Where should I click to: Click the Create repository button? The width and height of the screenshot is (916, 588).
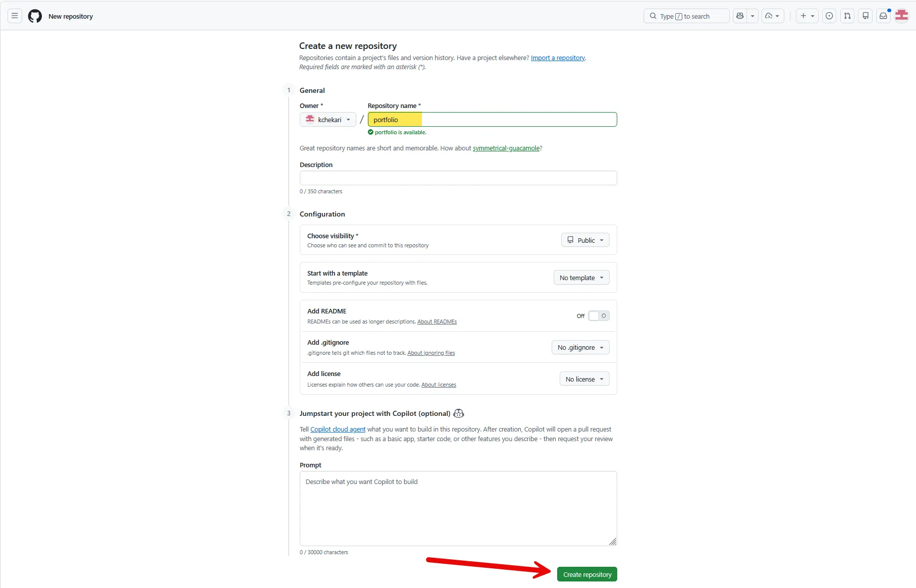(x=587, y=574)
